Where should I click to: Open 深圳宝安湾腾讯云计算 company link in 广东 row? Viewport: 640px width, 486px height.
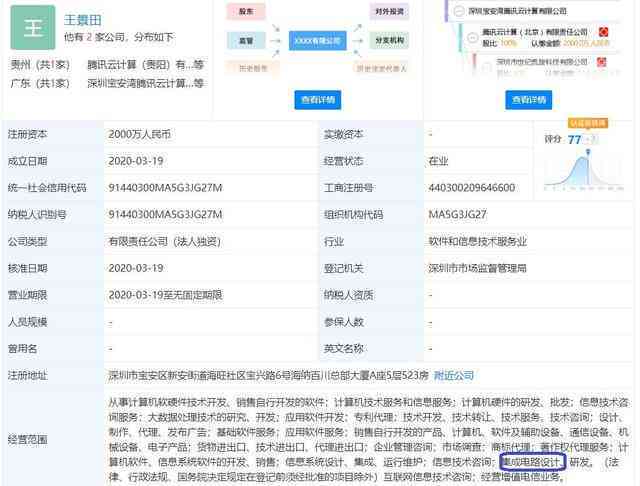tap(145, 83)
